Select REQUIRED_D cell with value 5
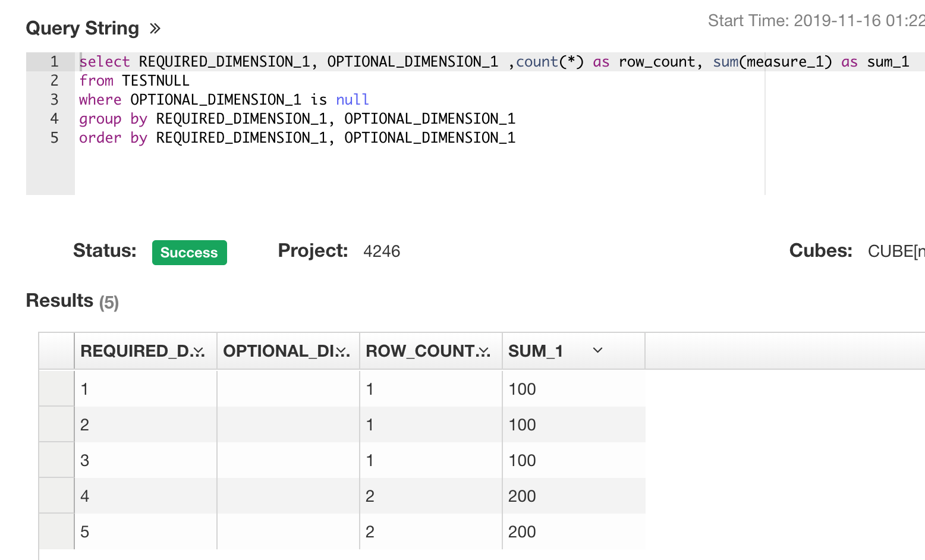Image resolution: width=925 pixels, height=560 pixels. tap(146, 531)
